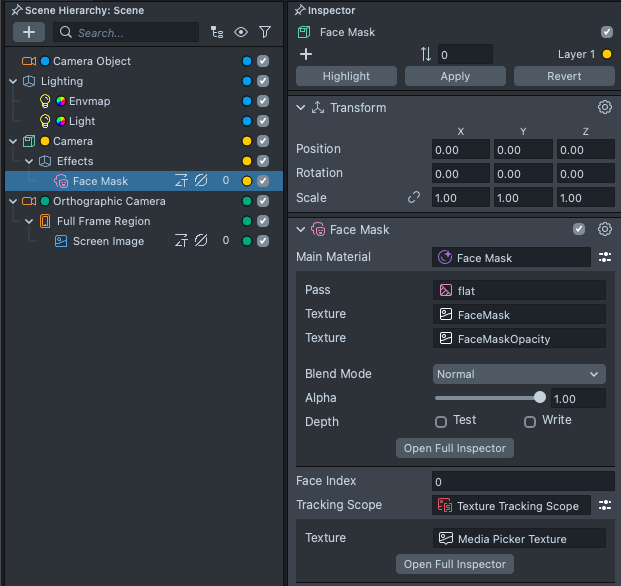Click the filter funnel icon in Scene Hierarchy
The image size is (621, 586).
click(265, 33)
